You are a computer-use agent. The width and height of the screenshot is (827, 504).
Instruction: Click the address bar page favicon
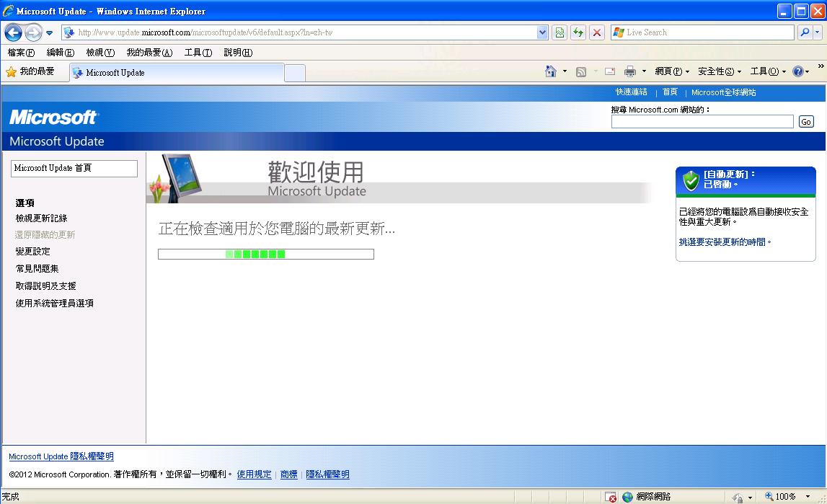coord(68,32)
